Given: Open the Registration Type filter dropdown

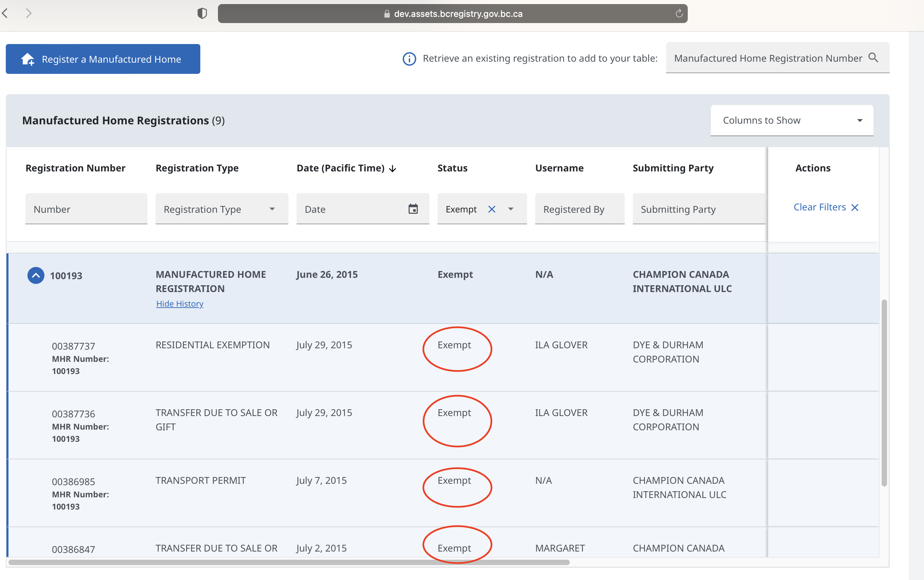Looking at the screenshot, I should click(x=222, y=209).
